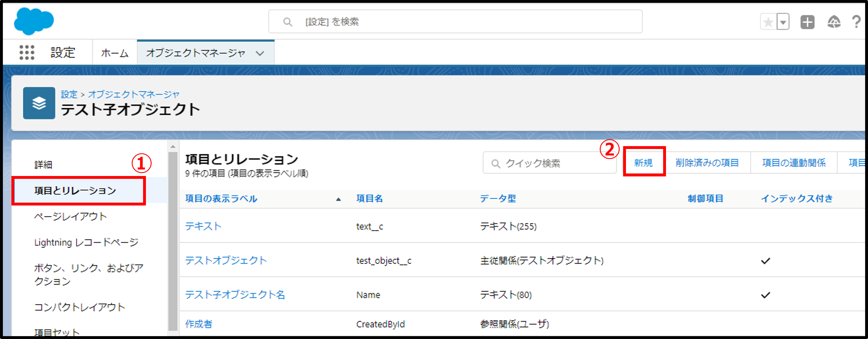Viewport: 868px width, 339px height.
Task: Open the 削除済みの項目 button
Action: point(707,163)
